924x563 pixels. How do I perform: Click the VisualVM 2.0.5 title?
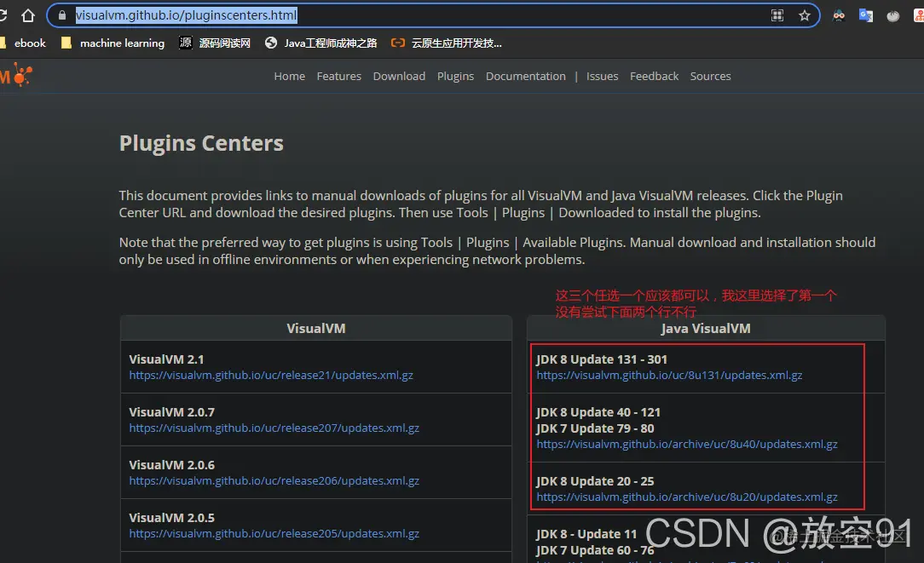click(171, 518)
